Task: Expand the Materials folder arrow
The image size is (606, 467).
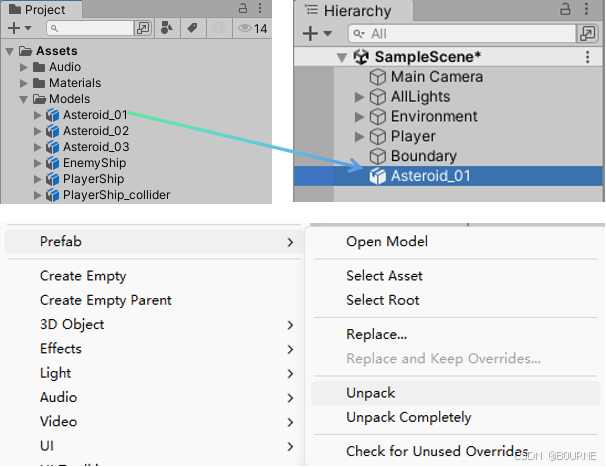Action: 24,83
